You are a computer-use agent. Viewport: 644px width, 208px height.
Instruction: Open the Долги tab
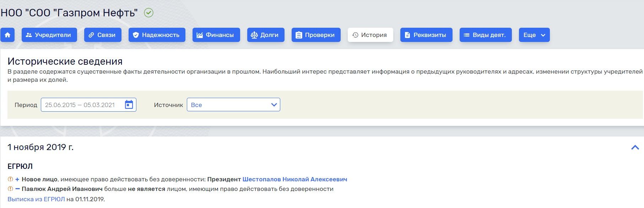coord(266,35)
